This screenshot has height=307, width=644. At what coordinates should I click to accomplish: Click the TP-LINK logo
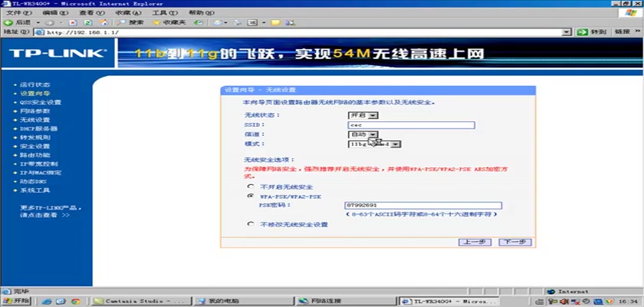(58, 53)
